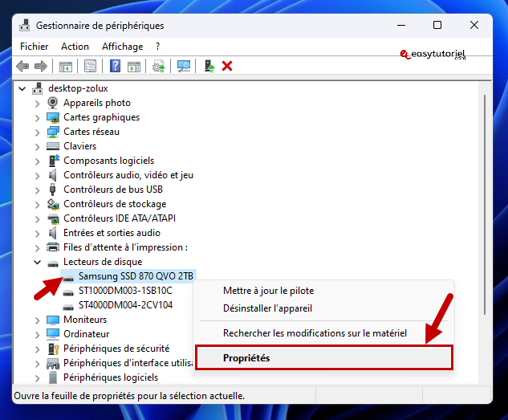
Task: Click enable device green-arrow icon
Action: point(209,67)
